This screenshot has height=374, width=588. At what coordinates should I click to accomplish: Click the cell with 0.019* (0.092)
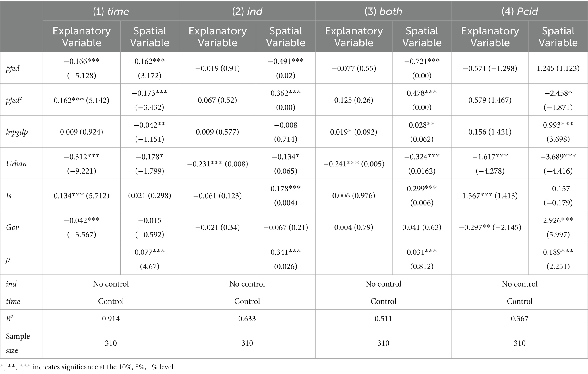tap(354, 132)
